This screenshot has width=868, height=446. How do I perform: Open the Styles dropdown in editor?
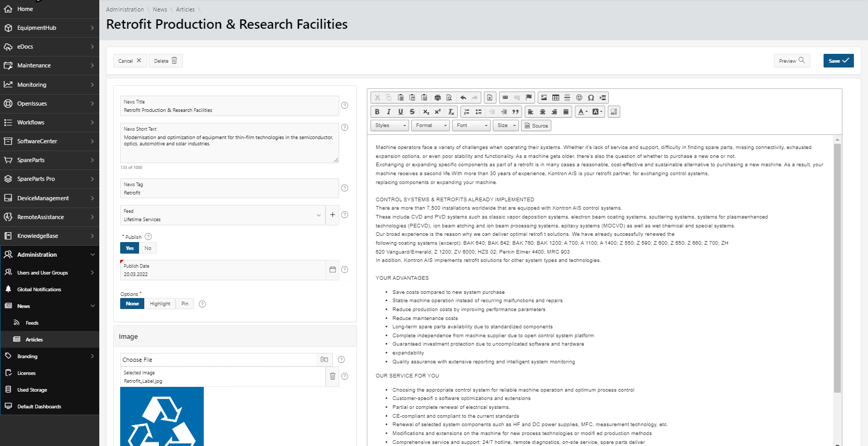pyautogui.click(x=390, y=125)
